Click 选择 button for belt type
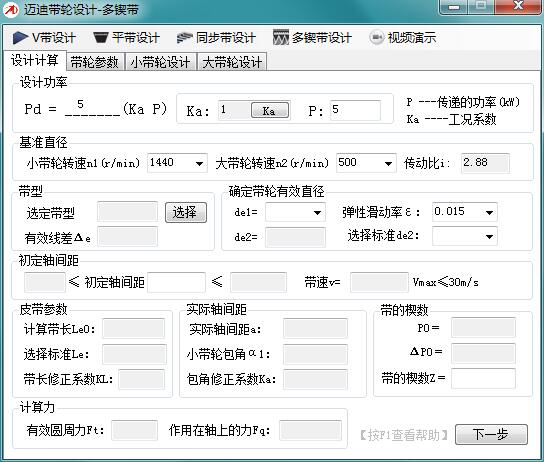Screen dimensions: 544x462 tap(186, 212)
